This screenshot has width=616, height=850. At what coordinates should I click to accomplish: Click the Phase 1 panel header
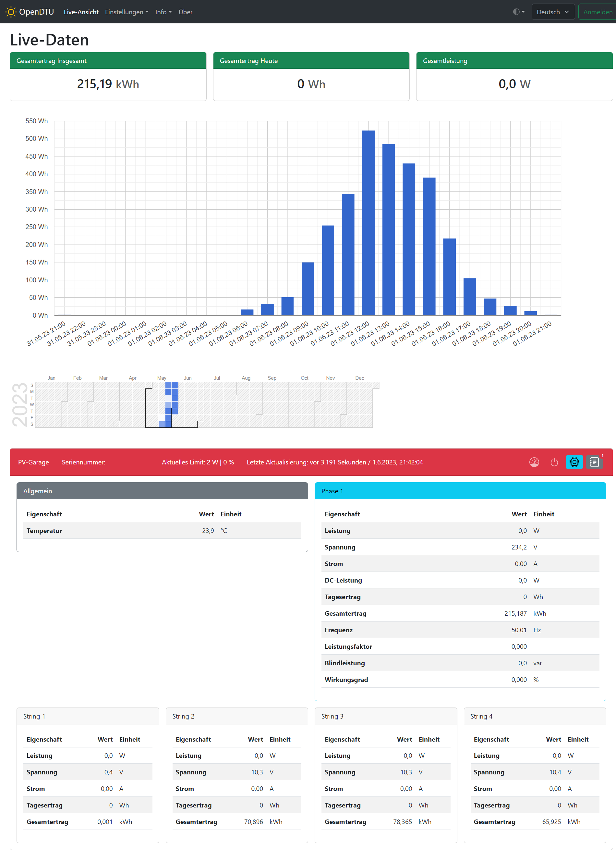tap(460, 491)
